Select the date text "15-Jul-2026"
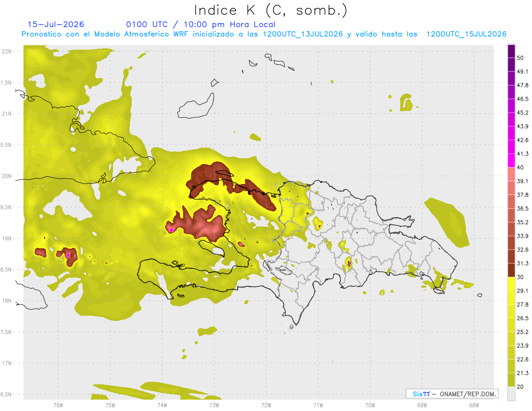This screenshot has width=532, height=411. pos(56,24)
